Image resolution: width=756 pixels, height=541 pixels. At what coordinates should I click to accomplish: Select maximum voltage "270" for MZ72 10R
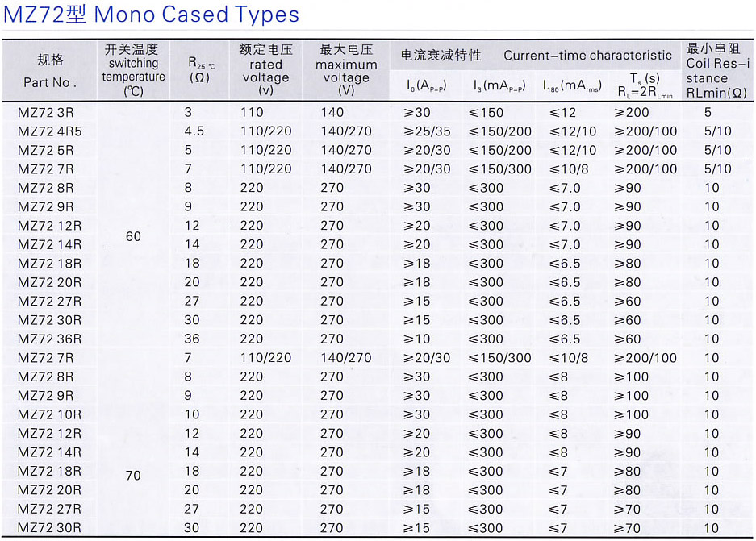tap(332, 414)
